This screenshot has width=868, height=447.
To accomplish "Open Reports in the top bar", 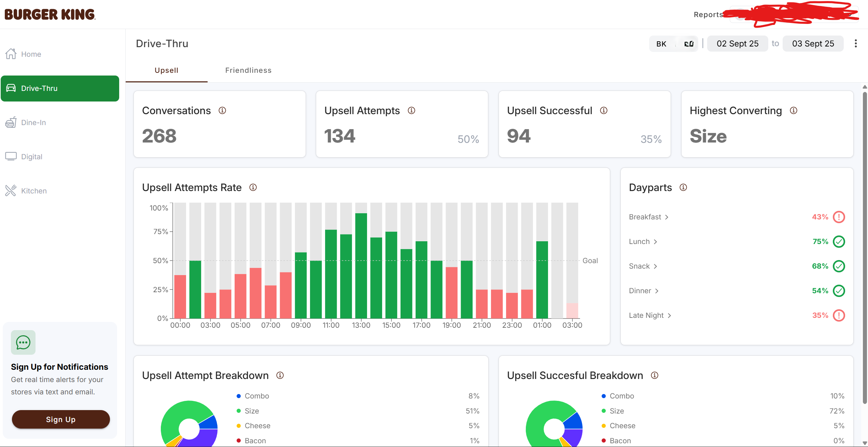I will [x=709, y=15].
